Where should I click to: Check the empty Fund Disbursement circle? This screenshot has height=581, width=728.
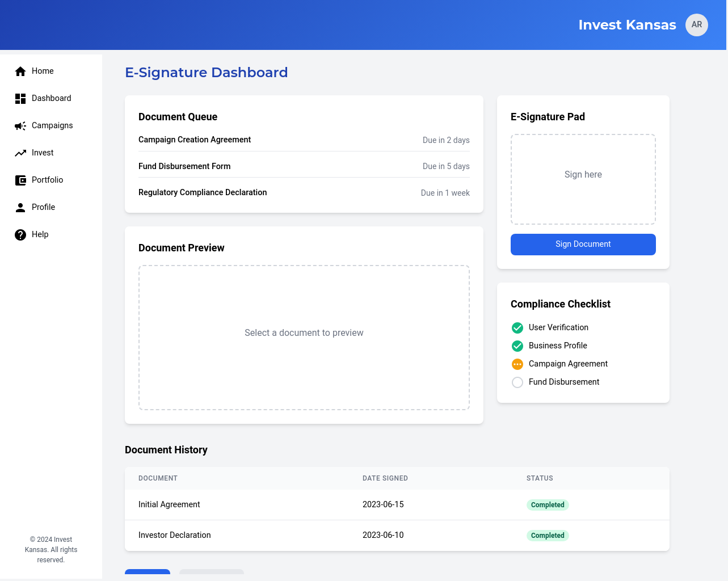point(517,382)
